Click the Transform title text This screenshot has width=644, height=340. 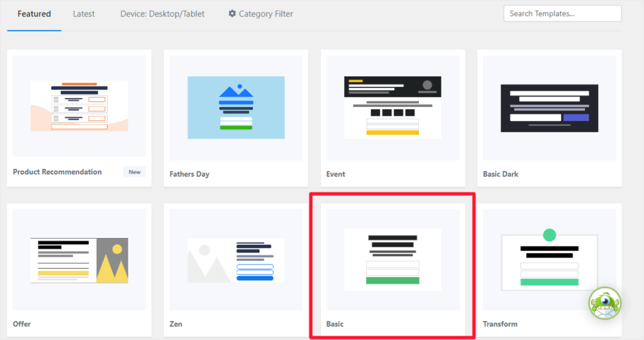[x=500, y=324]
